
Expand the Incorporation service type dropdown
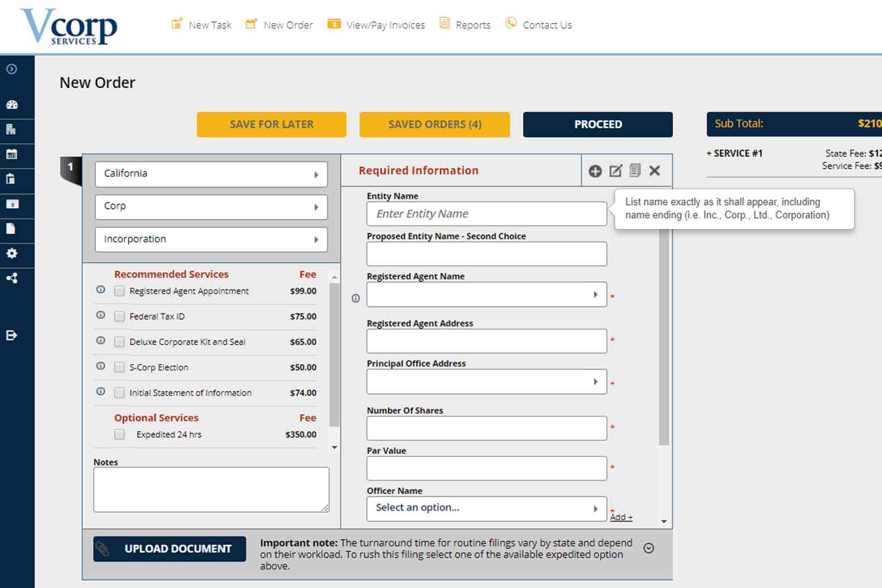211,239
